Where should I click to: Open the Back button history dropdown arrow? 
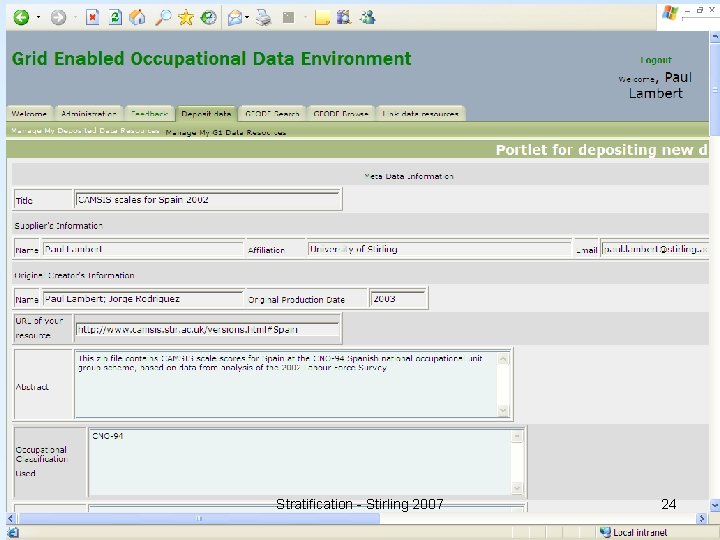point(39,18)
